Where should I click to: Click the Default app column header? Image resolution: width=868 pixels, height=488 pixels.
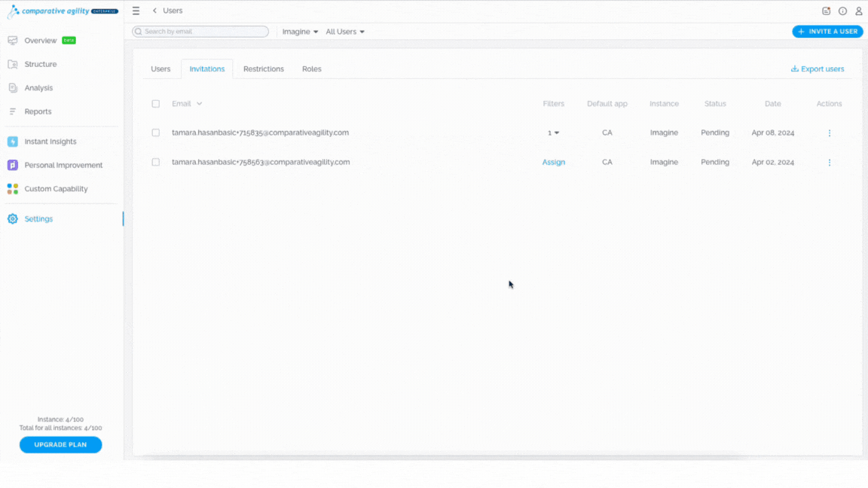tap(607, 104)
